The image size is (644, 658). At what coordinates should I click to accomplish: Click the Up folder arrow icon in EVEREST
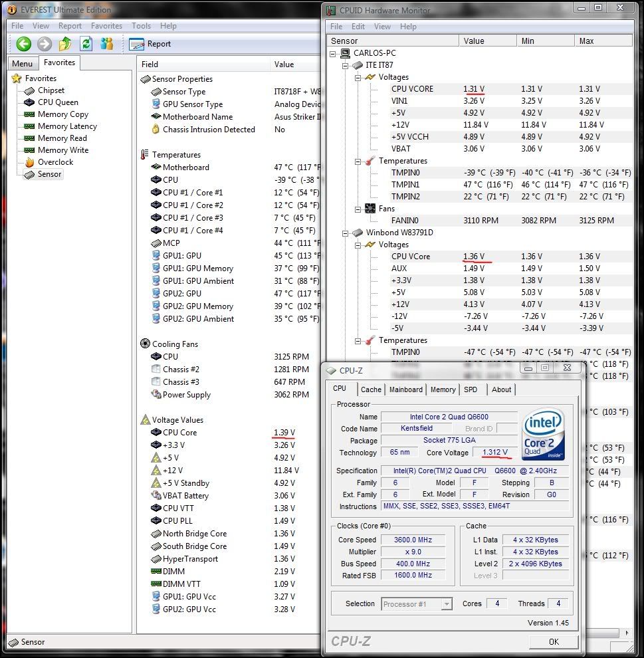pos(65,44)
